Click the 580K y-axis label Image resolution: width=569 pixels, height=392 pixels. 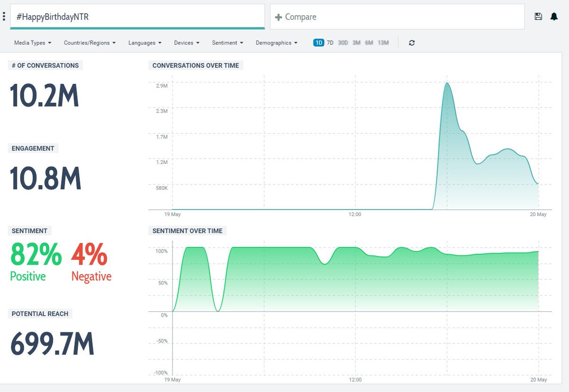[x=162, y=188]
